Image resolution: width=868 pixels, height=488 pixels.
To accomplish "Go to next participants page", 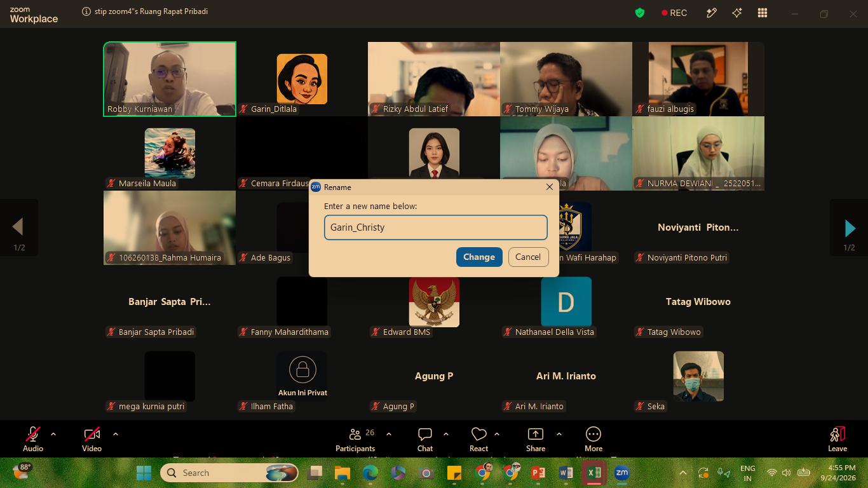I will tap(850, 227).
